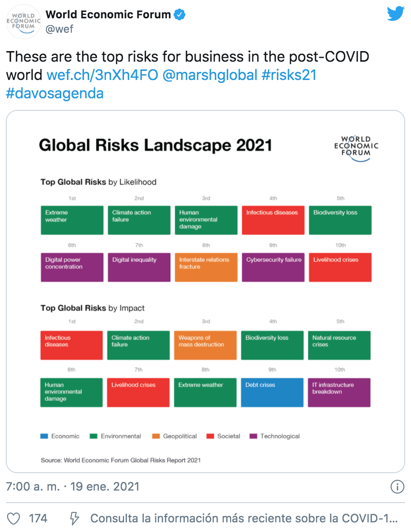The height and width of the screenshot is (532, 411).
Task: Click the 4th impact Biodiversity loss tile
Action: point(272,346)
